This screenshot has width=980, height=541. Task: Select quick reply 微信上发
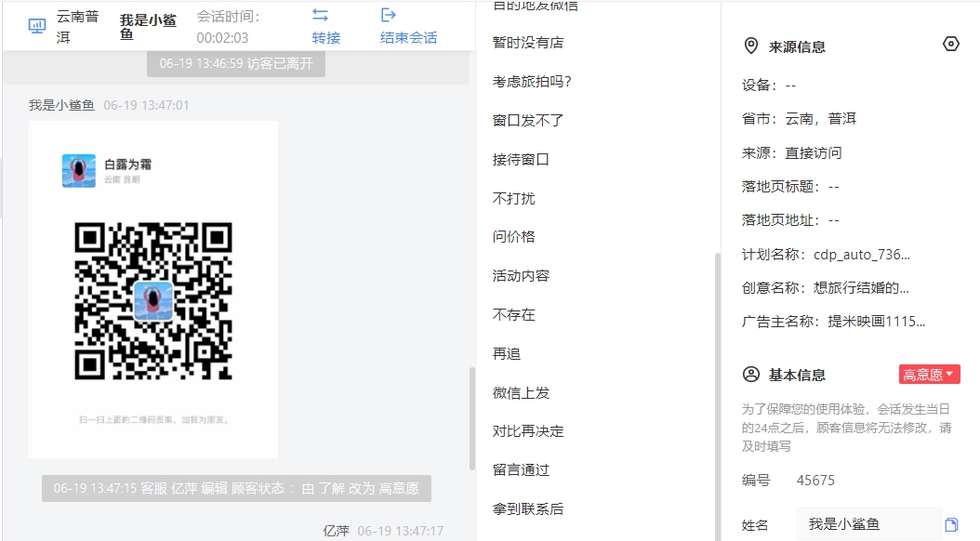tap(521, 392)
